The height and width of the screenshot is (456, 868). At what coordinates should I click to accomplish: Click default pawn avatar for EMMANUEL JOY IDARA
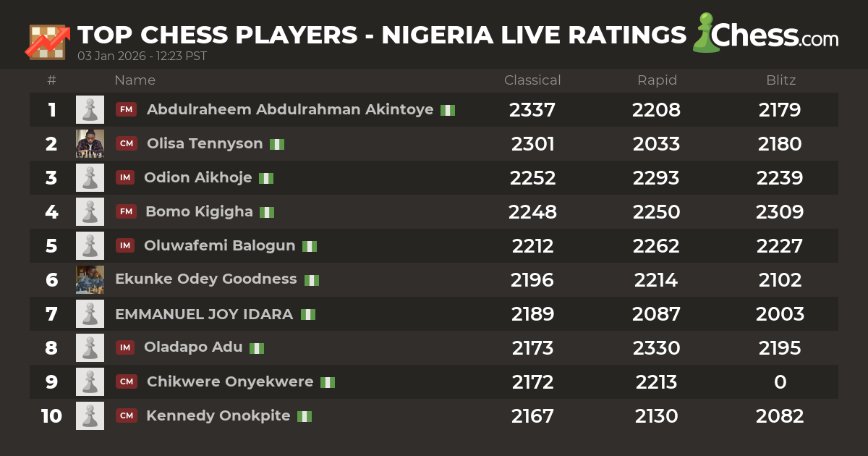(x=90, y=314)
